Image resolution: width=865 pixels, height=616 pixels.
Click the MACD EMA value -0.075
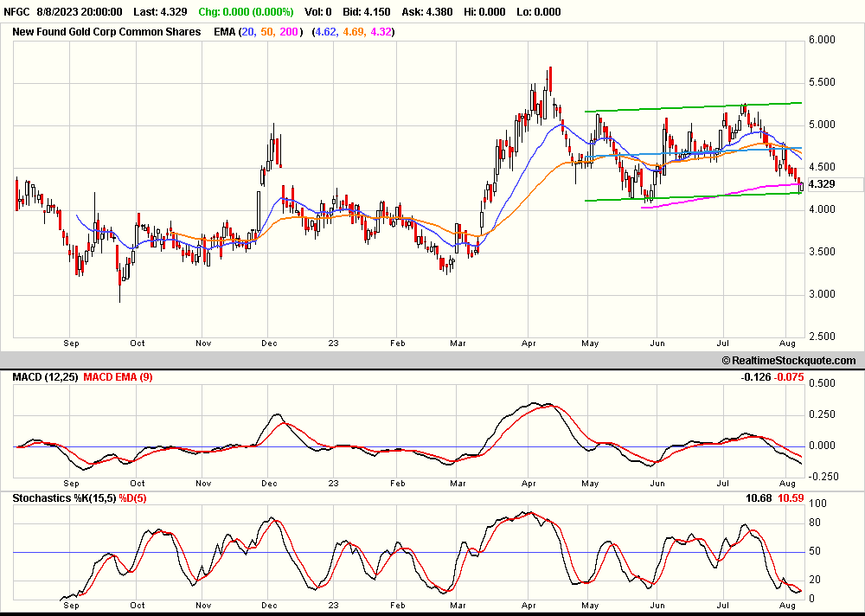[x=789, y=377]
